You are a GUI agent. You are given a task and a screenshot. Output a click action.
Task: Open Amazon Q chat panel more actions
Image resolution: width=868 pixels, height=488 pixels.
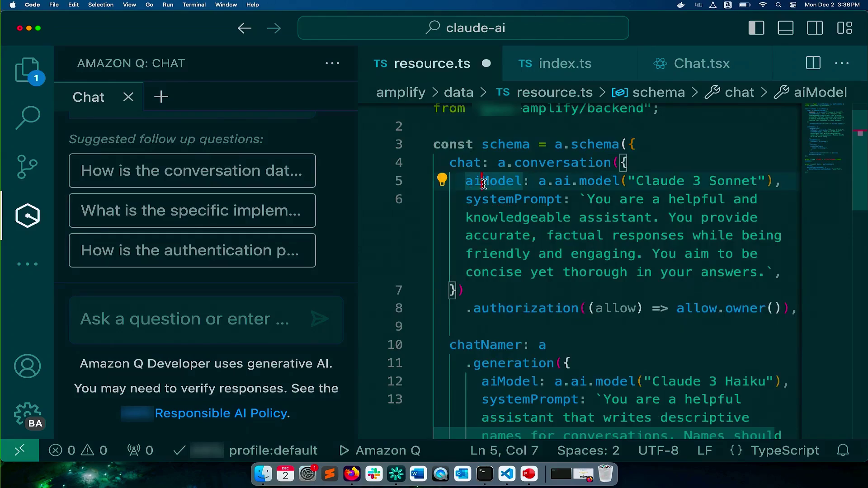pos(332,63)
